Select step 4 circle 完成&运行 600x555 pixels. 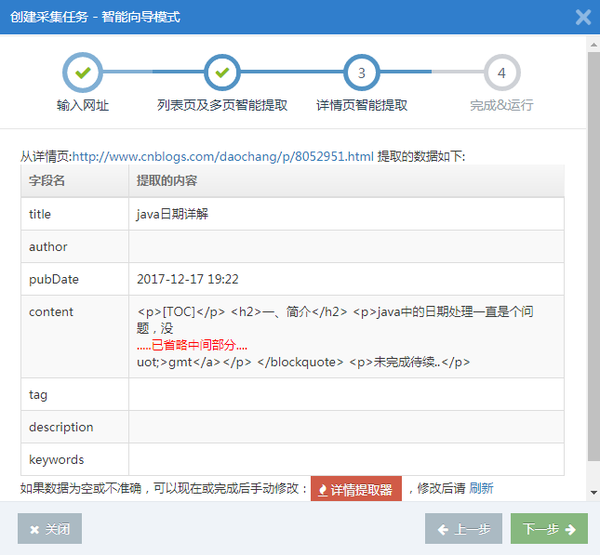coord(502,72)
